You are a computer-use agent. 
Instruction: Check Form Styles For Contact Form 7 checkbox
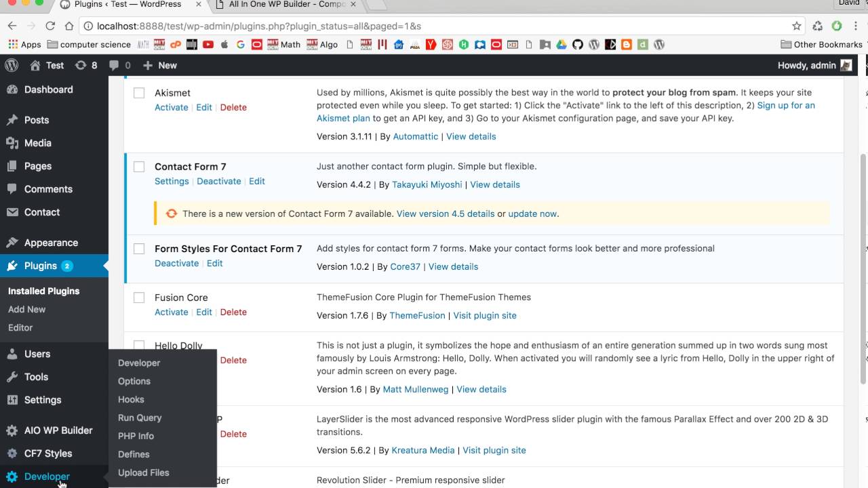139,249
